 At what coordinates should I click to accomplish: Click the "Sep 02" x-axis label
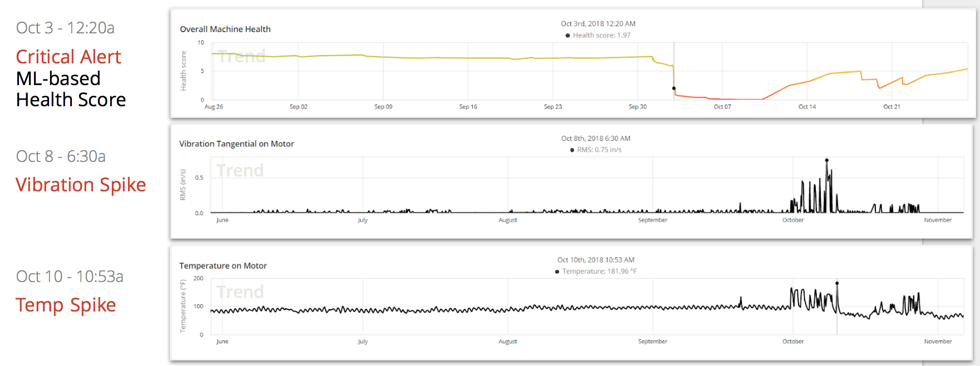pos(298,107)
